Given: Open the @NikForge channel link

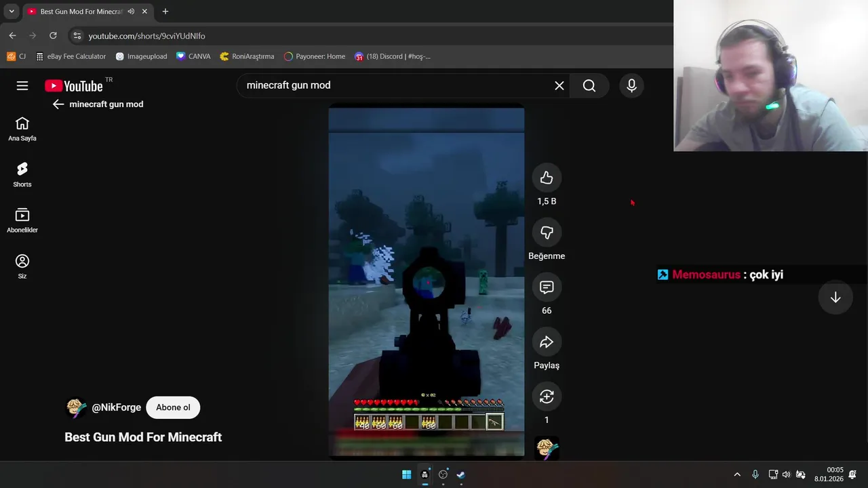Looking at the screenshot, I should [117, 407].
